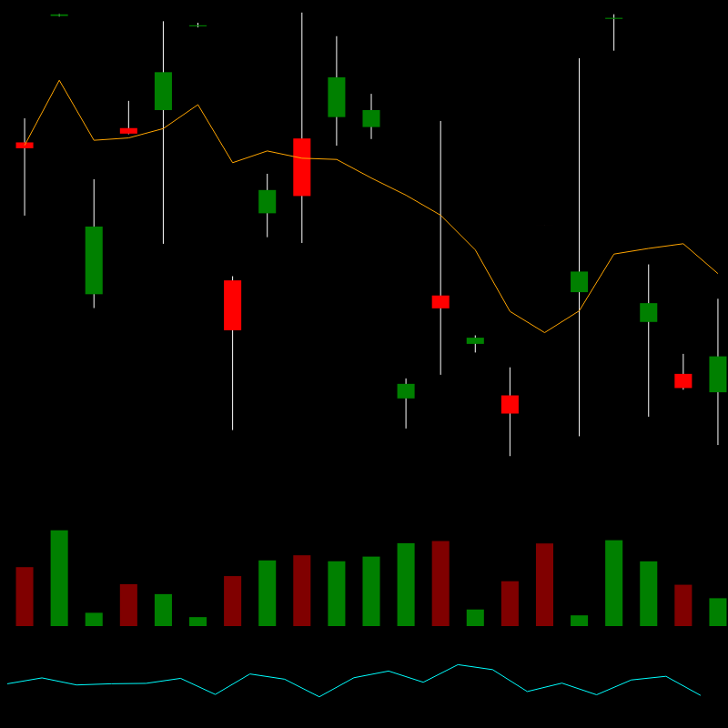Click the rightmost green volume bar

point(718,612)
